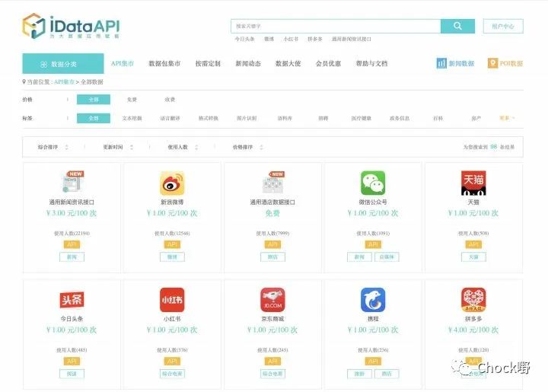
Task: Select the 全部 tag filter
Action: (x=94, y=118)
